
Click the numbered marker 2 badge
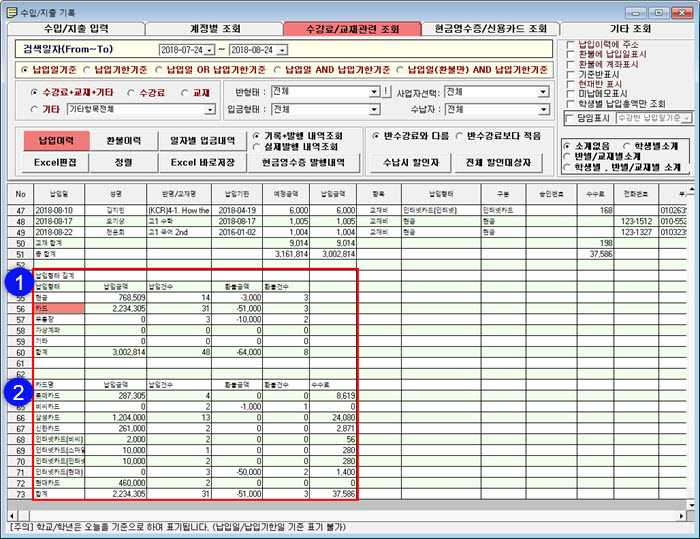point(17,393)
